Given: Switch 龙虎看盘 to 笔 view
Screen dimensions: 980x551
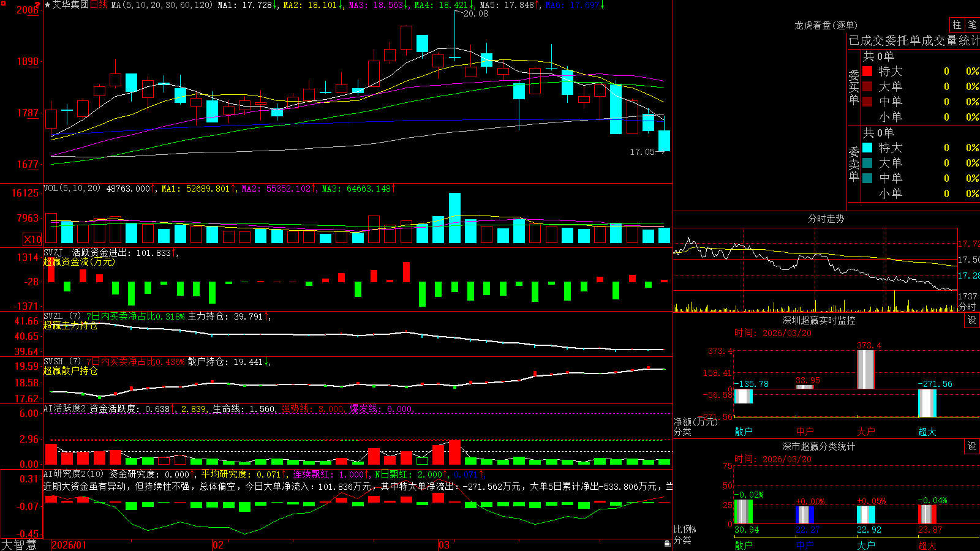Looking at the screenshot, I should [x=972, y=24].
